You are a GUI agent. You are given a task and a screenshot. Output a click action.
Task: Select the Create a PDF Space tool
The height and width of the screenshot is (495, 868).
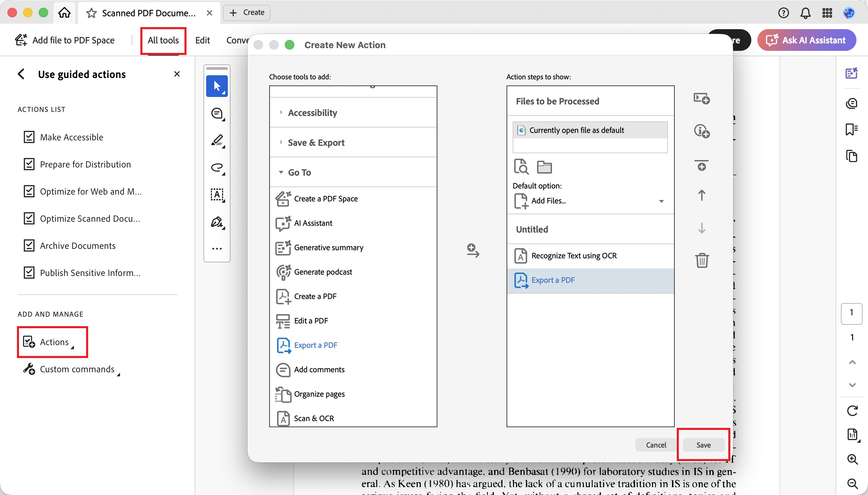pyautogui.click(x=353, y=199)
